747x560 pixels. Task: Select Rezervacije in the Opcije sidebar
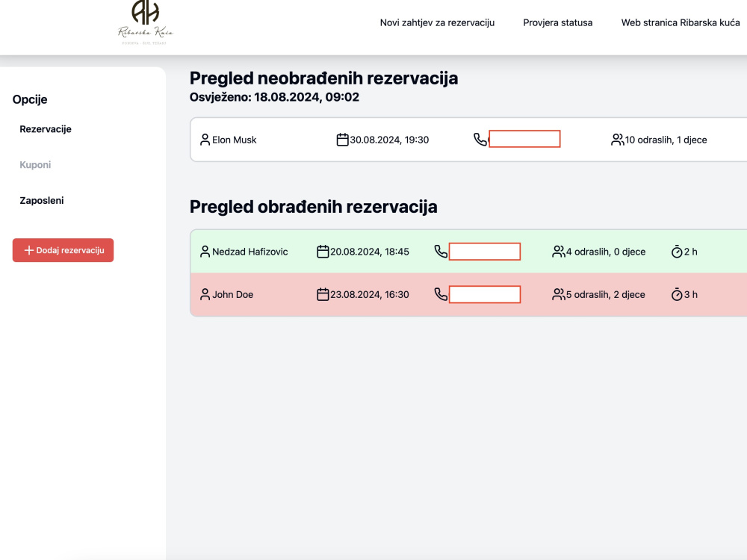[46, 129]
